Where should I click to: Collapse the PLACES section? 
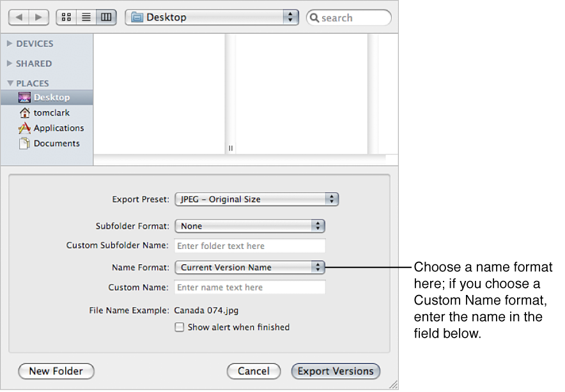point(10,83)
